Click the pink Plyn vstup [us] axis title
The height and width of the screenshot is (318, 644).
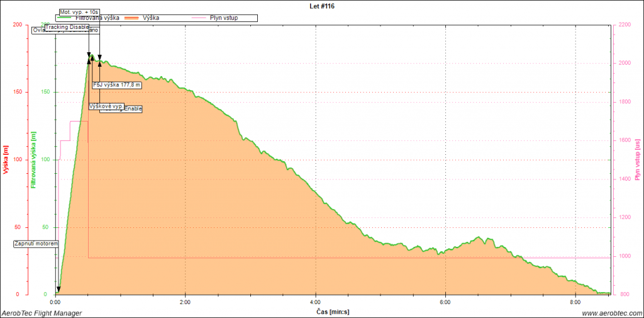point(637,160)
